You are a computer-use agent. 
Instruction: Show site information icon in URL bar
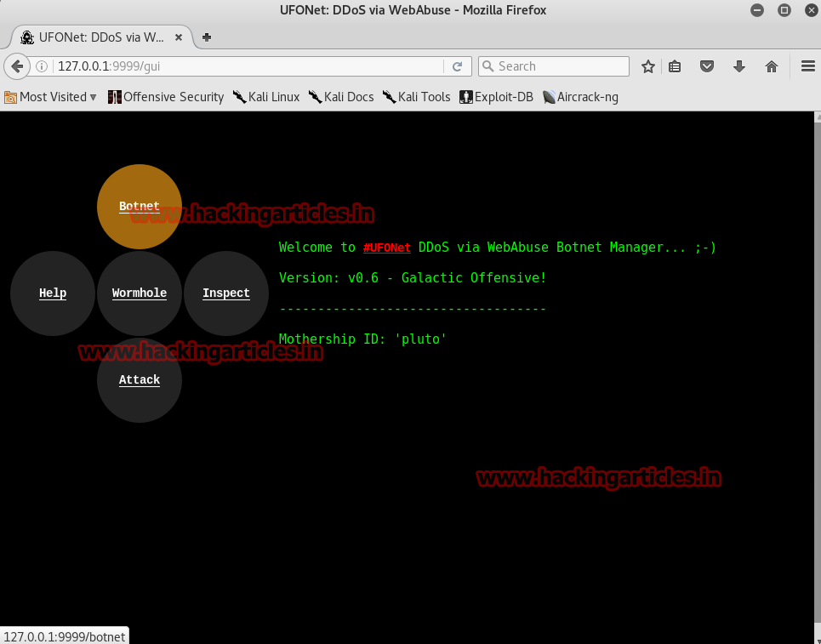point(42,66)
